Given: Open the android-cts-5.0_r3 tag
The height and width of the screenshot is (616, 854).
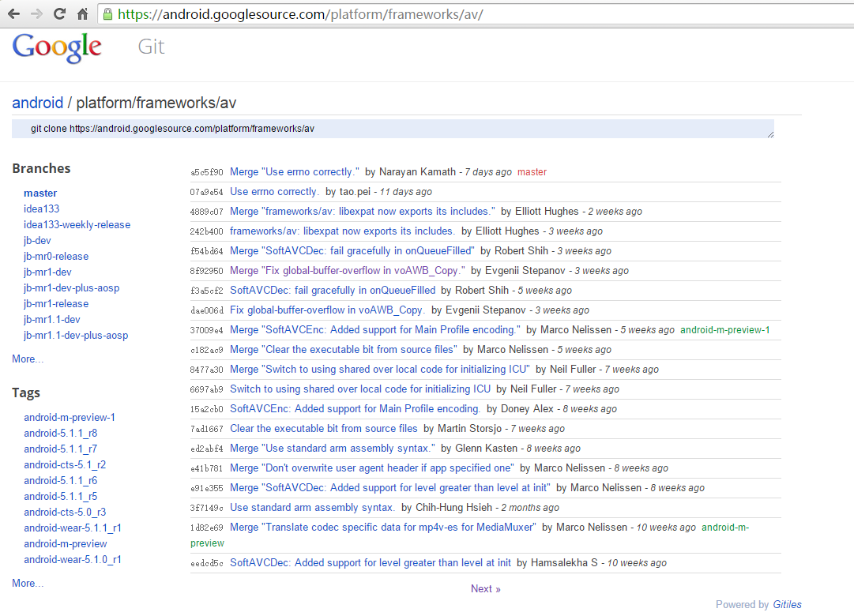Looking at the screenshot, I should click(65, 512).
